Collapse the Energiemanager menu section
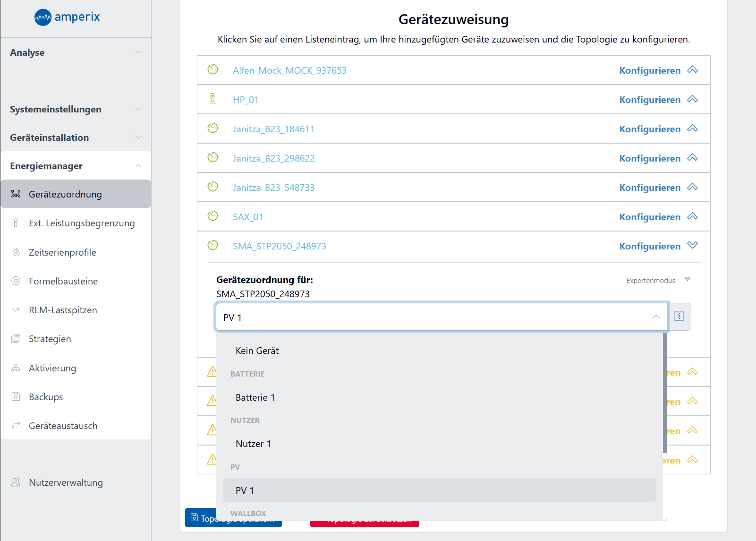The width and height of the screenshot is (756, 541). (x=138, y=166)
